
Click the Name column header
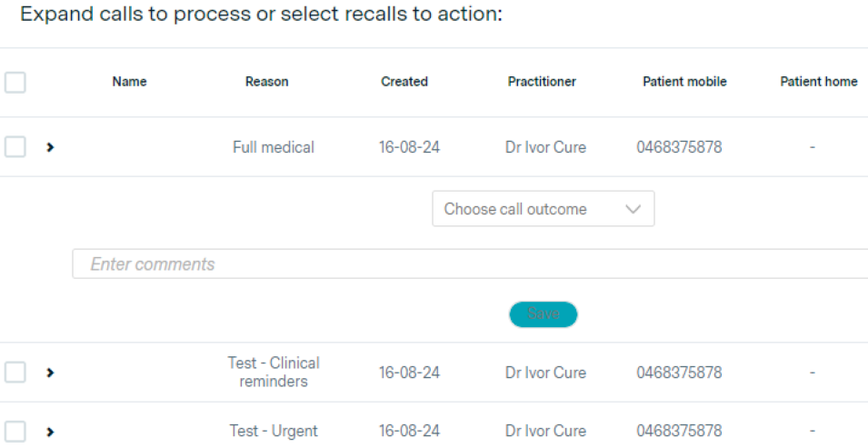(129, 82)
